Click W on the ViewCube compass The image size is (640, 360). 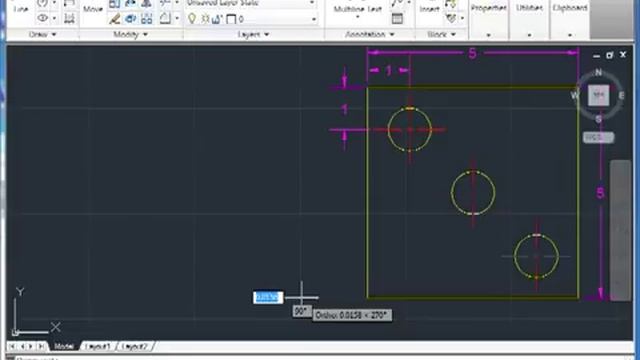(575, 96)
